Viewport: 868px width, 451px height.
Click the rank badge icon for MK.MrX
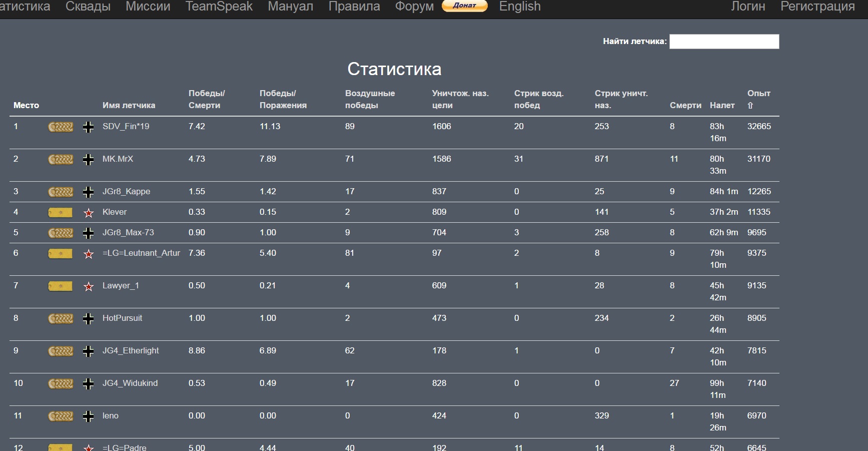(61, 160)
